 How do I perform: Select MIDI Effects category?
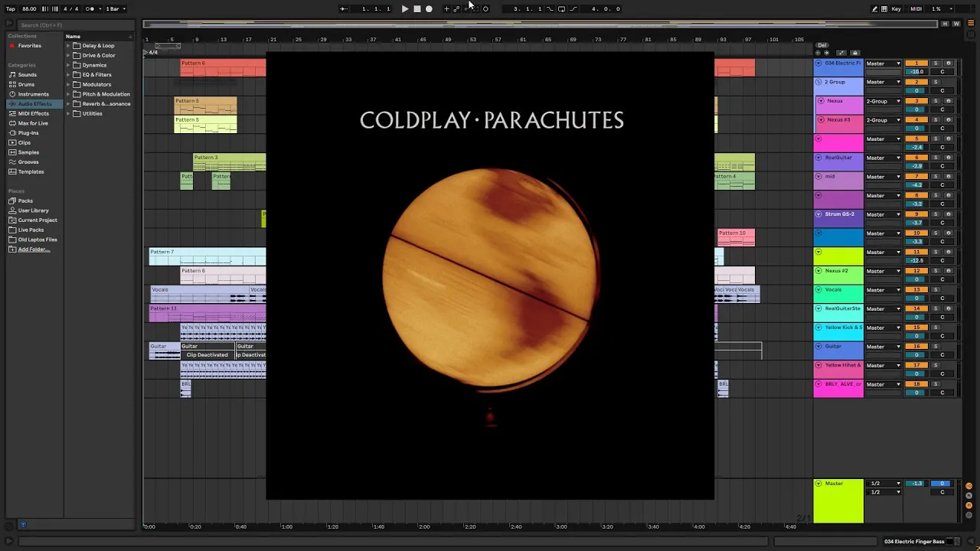[x=34, y=113]
